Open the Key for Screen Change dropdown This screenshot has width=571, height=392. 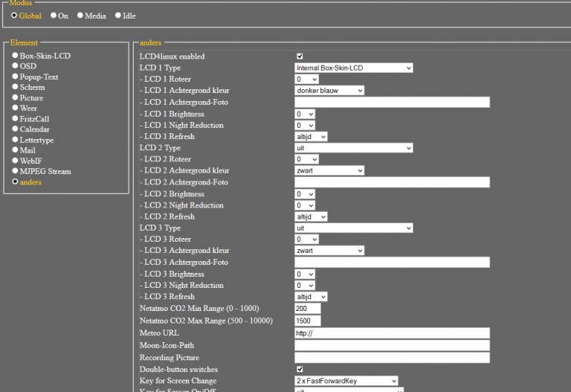pyautogui.click(x=346, y=381)
